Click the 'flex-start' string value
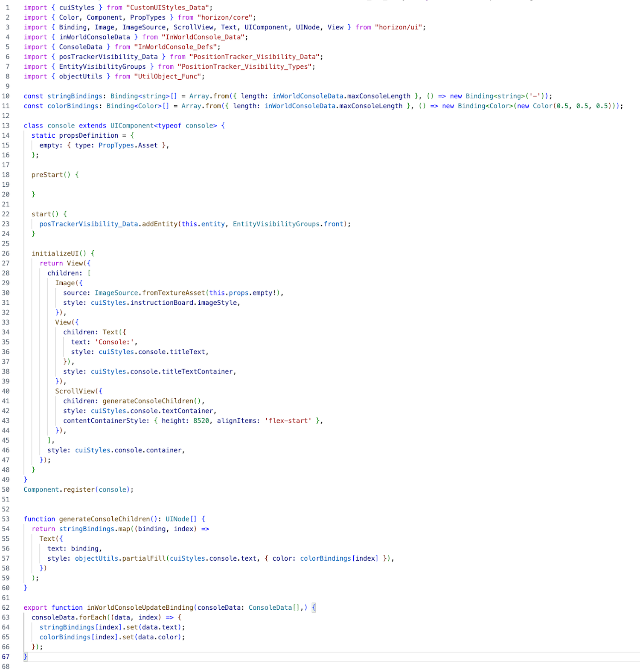The height and width of the screenshot is (672, 640). 288,420
